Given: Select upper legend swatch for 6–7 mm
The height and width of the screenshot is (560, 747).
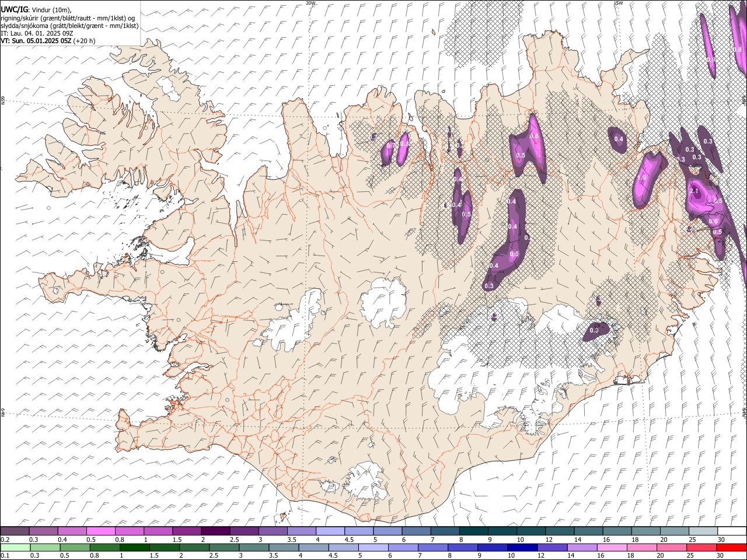Looking at the screenshot, I should (x=416, y=531).
